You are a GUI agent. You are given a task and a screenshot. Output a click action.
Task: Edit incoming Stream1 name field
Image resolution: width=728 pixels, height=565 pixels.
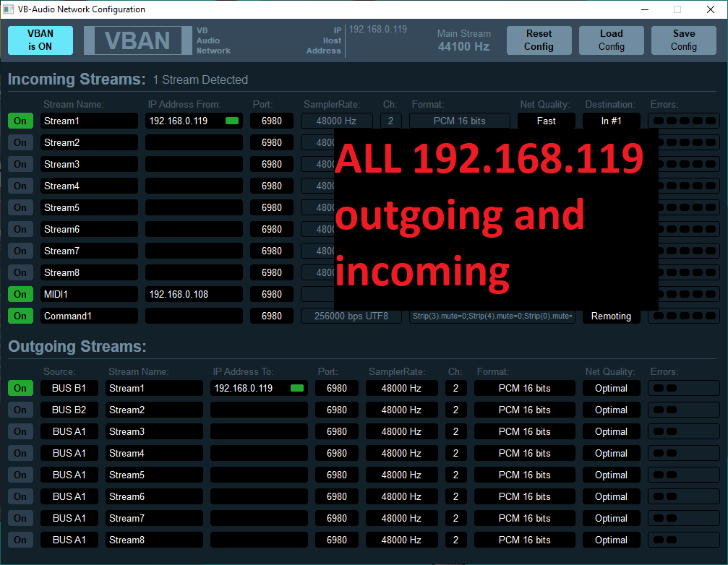coord(89,121)
